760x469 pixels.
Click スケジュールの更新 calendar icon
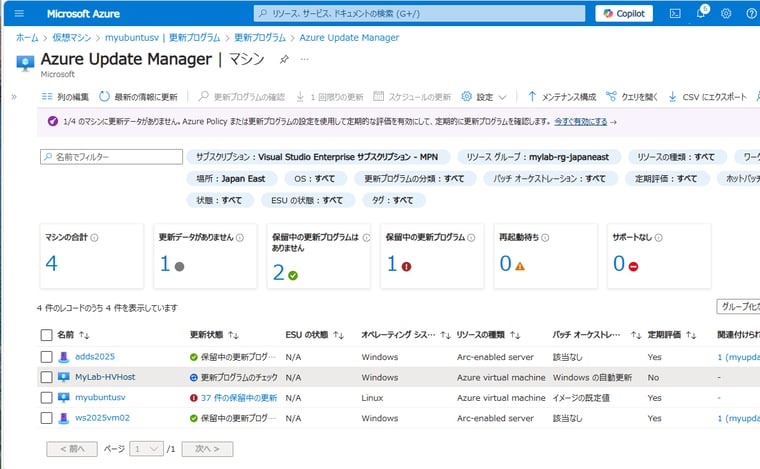pyautogui.click(x=379, y=96)
